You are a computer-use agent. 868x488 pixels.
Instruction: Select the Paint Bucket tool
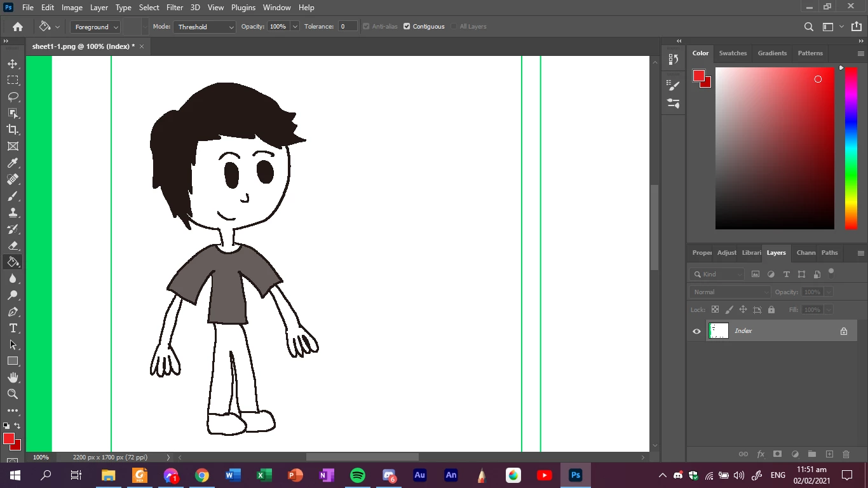pyautogui.click(x=13, y=262)
